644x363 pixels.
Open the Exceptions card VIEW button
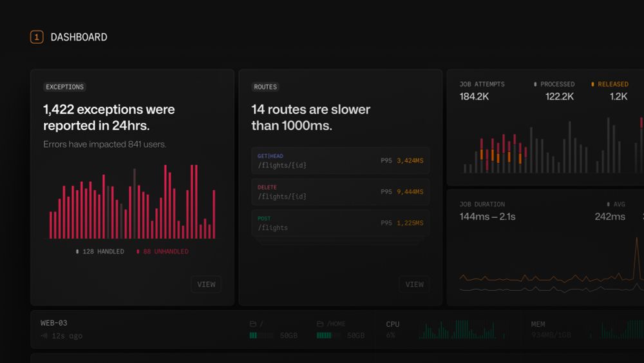(206, 284)
